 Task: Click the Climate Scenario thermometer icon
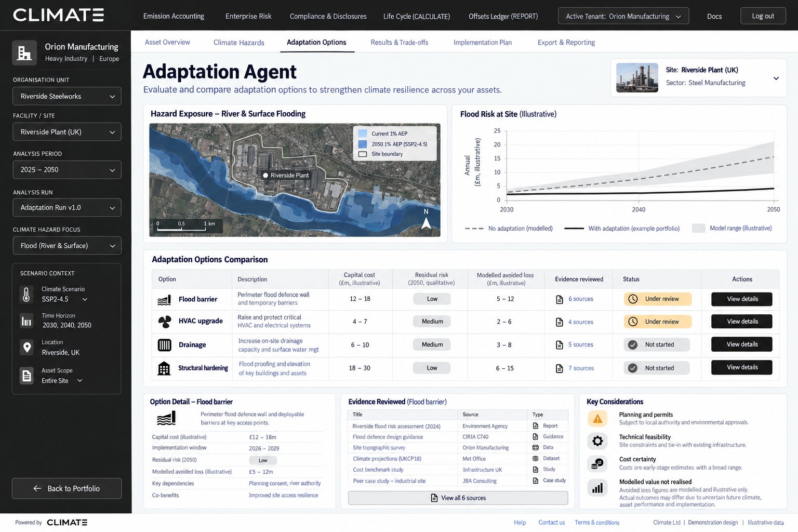coord(26,295)
